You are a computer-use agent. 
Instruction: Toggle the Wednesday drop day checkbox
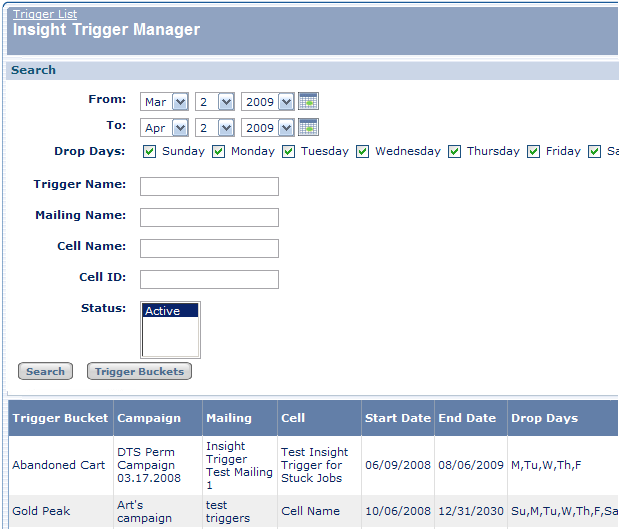coord(363,152)
